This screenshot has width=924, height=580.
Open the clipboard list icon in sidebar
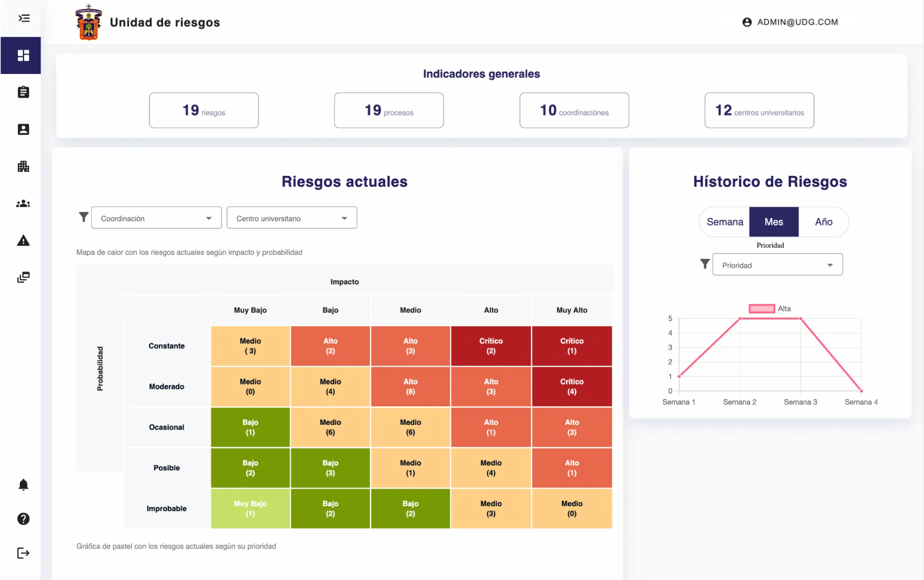(23, 92)
